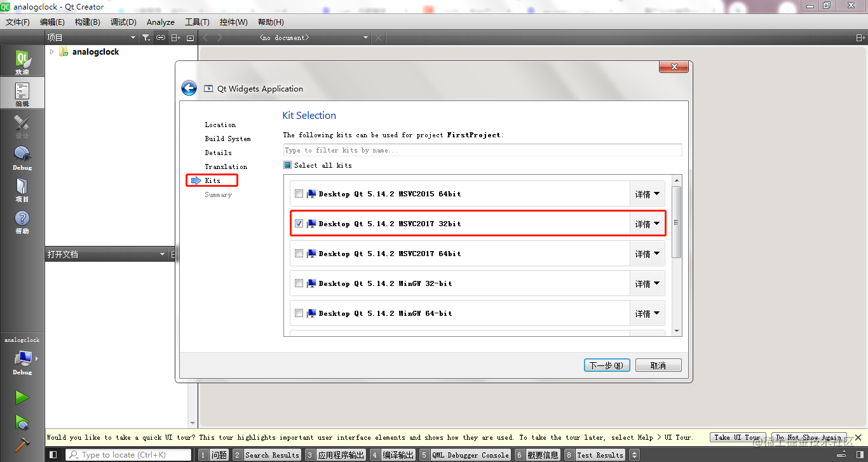
Task: Click the kit filter name input field
Action: click(482, 151)
